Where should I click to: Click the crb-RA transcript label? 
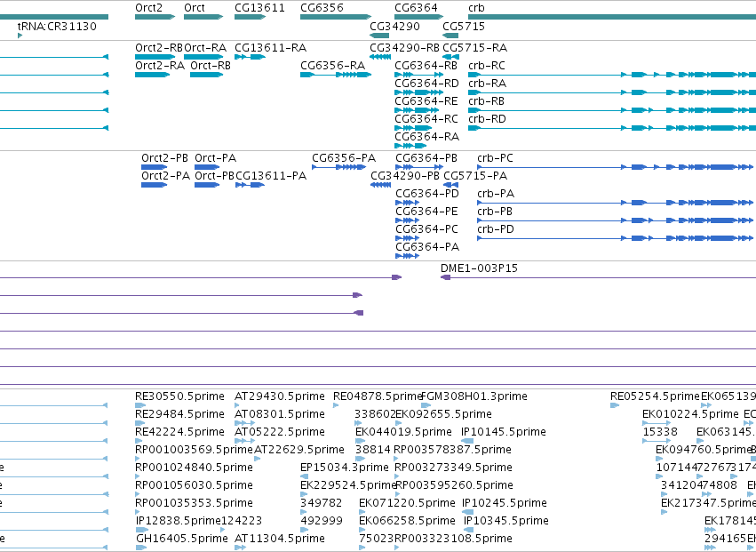[x=488, y=84]
